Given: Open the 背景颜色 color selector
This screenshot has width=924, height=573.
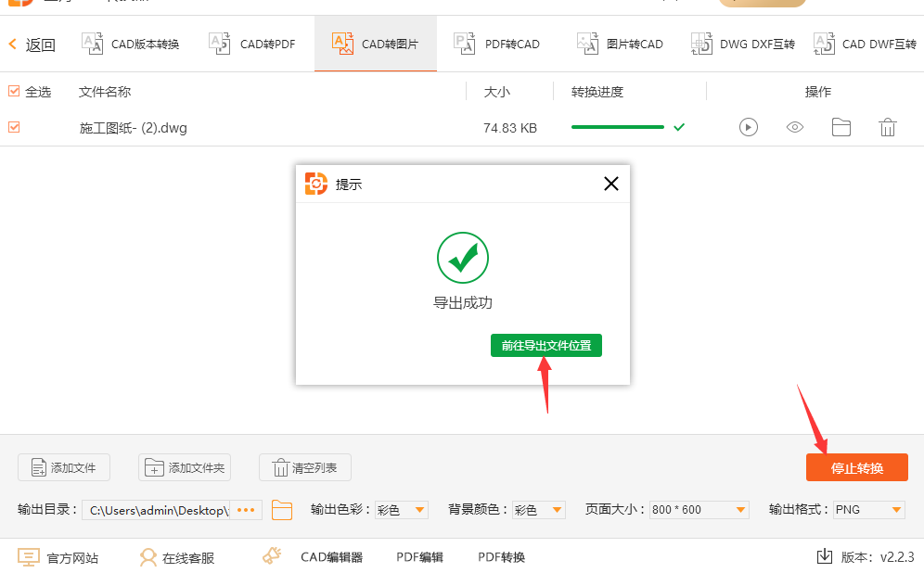Looking at the screenshot, I should [539, 510].
